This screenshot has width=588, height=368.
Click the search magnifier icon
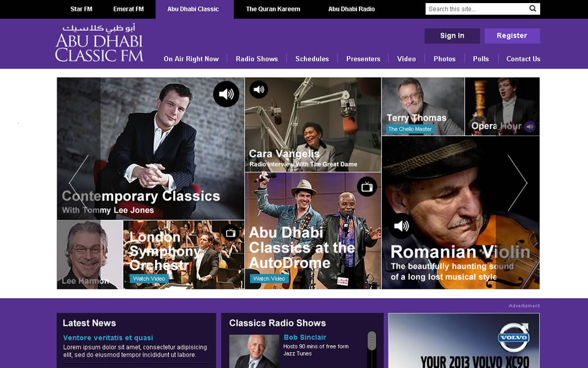click(x=532, y=9)
